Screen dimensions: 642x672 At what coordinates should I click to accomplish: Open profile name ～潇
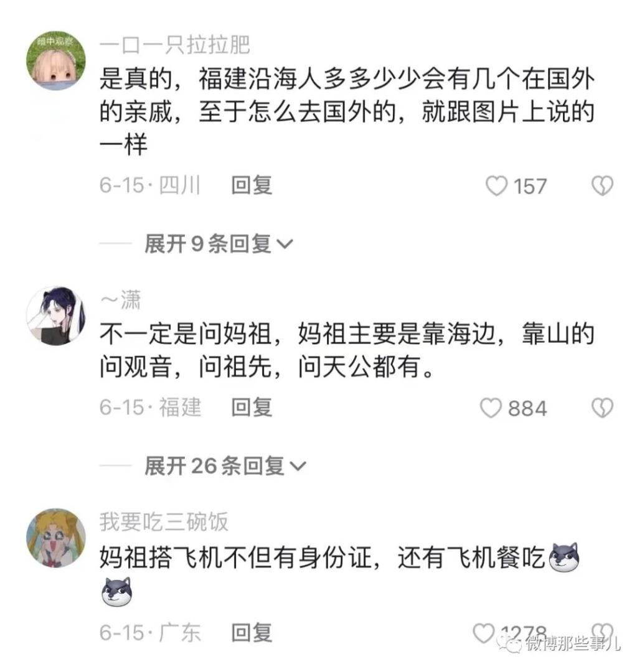(121, 299)
